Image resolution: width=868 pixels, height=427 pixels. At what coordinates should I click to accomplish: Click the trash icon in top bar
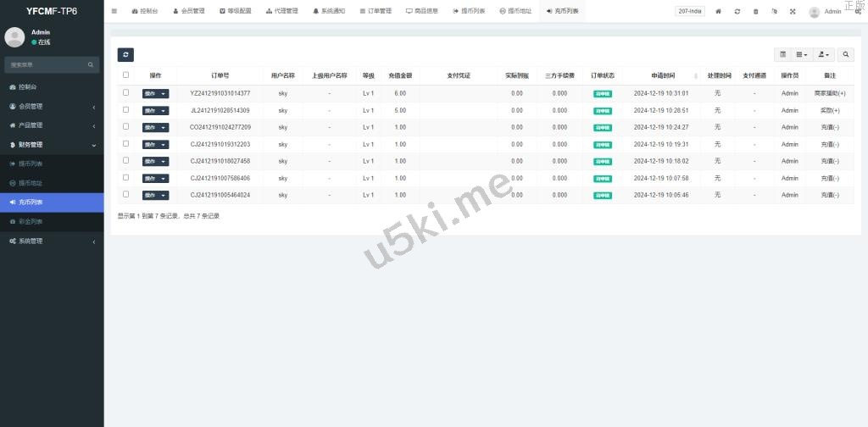(x=755, y=11)
